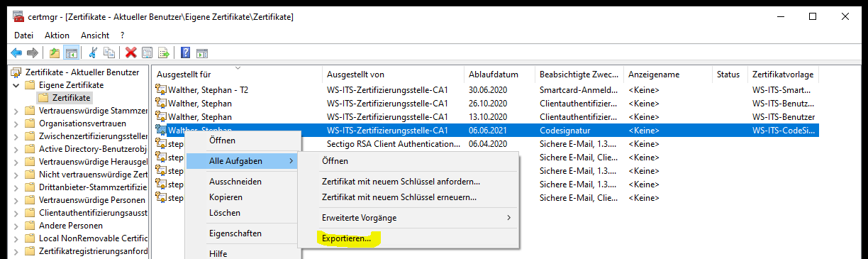Click the Copy icon in toolbar
Screen dimensions: 868x259
point(109,53)
